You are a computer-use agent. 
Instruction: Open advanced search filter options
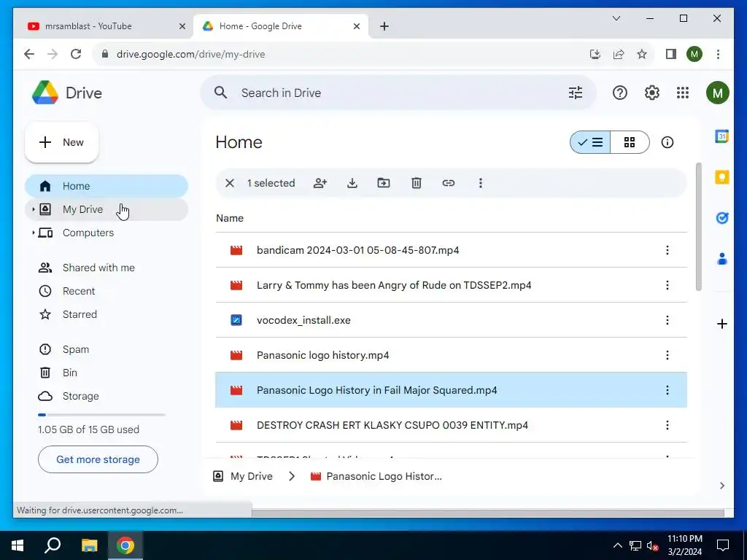(576, 93)
